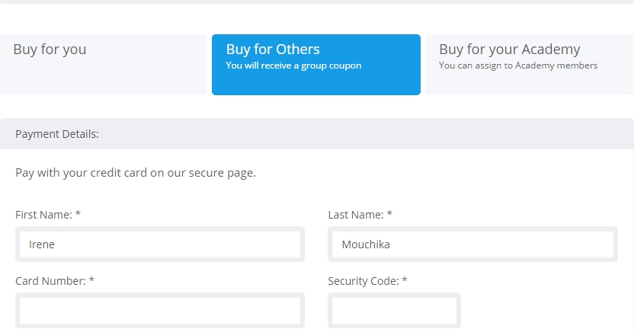Click the Academy members subtitle text
Viewport: 644px width, 329px height.
(518, 65)
